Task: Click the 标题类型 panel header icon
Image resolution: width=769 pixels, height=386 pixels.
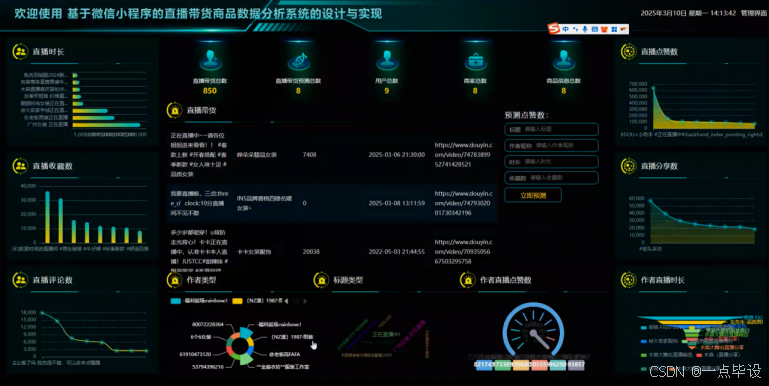Action: 321,280
